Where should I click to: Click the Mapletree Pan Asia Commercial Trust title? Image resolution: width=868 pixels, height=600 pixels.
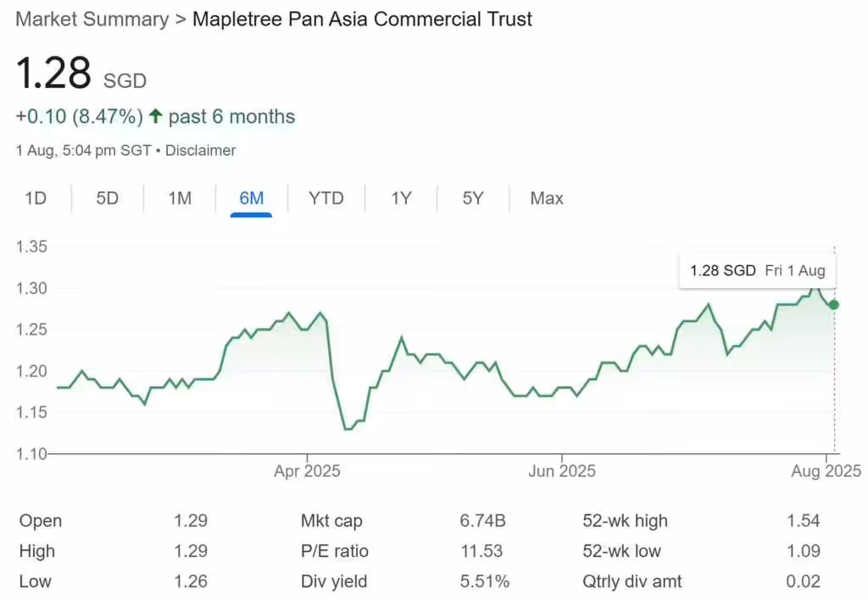point(363,19)
